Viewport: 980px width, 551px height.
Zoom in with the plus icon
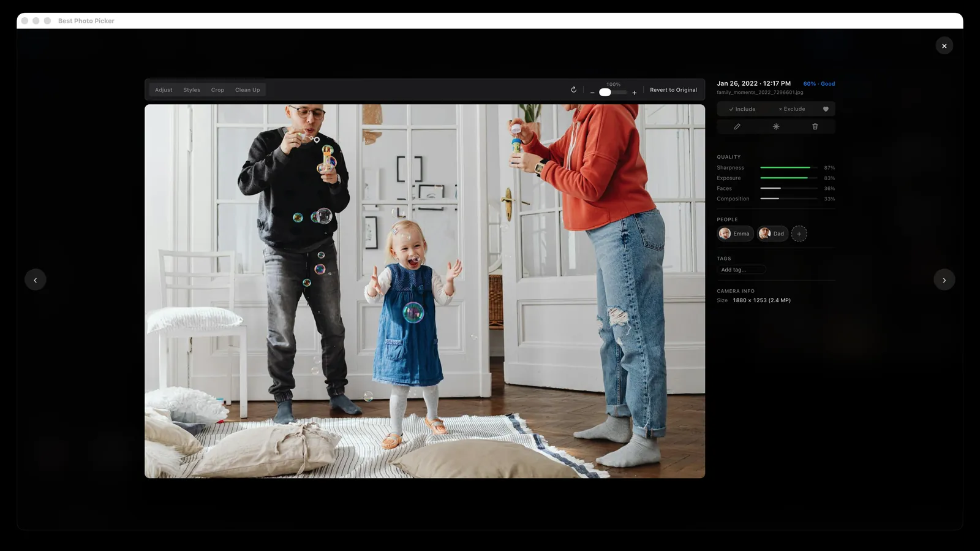[635, 93]
